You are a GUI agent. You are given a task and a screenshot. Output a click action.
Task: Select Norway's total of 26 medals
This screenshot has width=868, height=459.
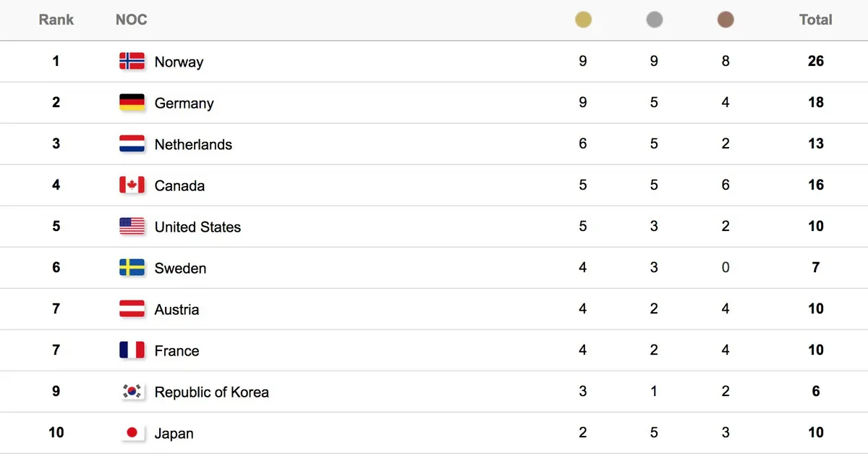816,61
